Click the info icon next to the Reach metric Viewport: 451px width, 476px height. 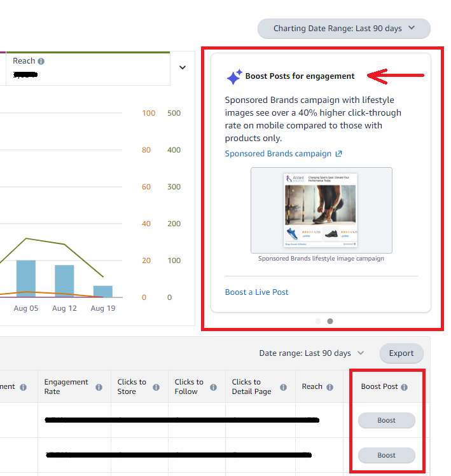tap(41, 61)
